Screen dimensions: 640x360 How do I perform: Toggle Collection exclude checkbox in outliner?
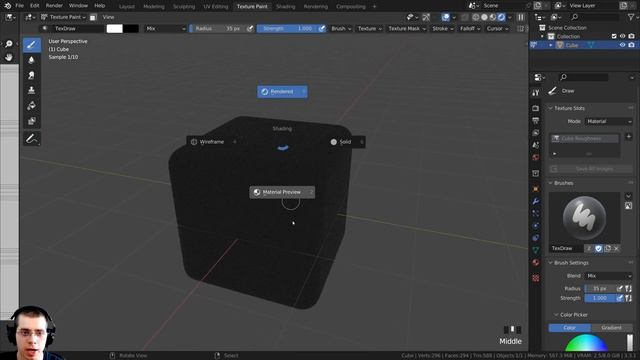coord(614,36)
